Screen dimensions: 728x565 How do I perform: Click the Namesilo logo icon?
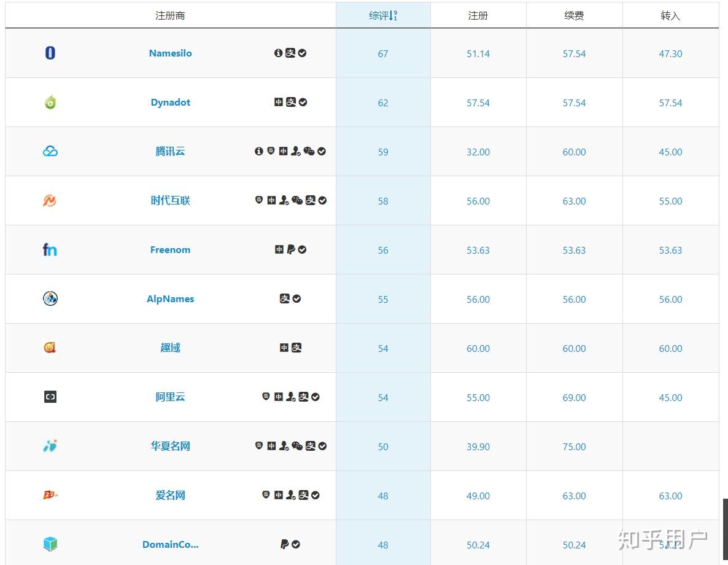click(50, 53)
